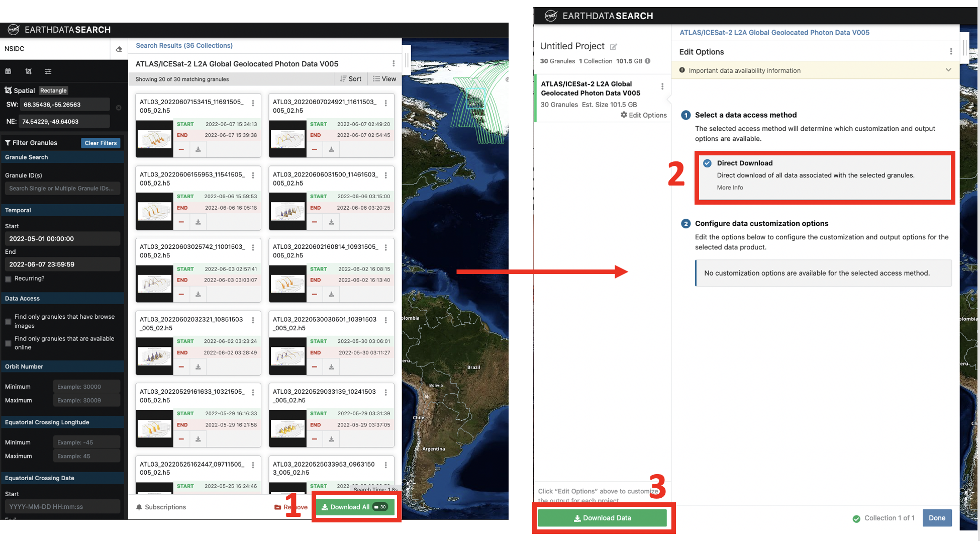Image resolution: width=980 pixels, height=541 pixels.
Task: Check Find only granules that have browse images
Action: [x=8, y=321]
